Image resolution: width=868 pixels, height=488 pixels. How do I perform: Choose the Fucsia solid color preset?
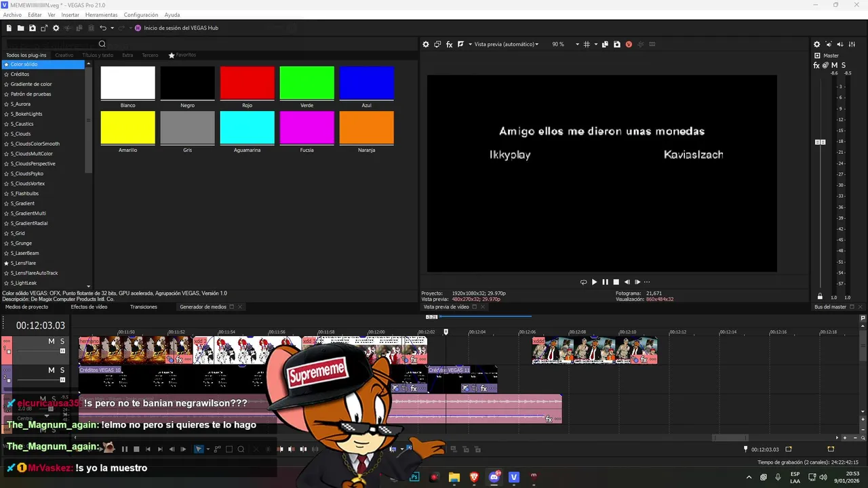pos(307,128)
